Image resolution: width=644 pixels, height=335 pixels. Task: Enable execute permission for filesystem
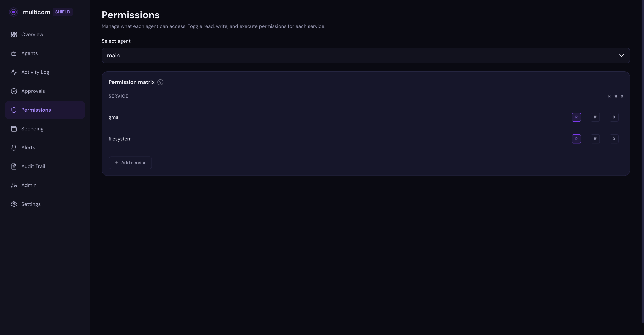point(614,139)
